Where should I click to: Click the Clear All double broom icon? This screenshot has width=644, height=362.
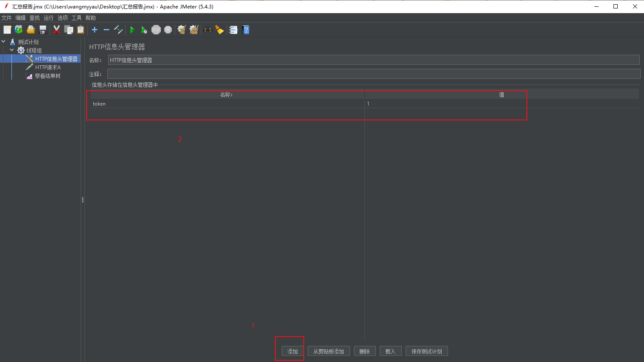[x=194, y=30]
